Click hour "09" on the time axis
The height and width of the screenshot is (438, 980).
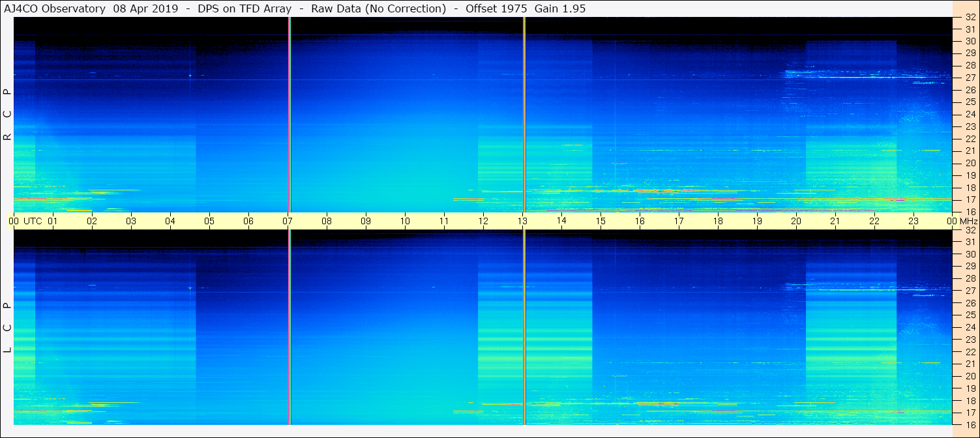pos(366,221)
